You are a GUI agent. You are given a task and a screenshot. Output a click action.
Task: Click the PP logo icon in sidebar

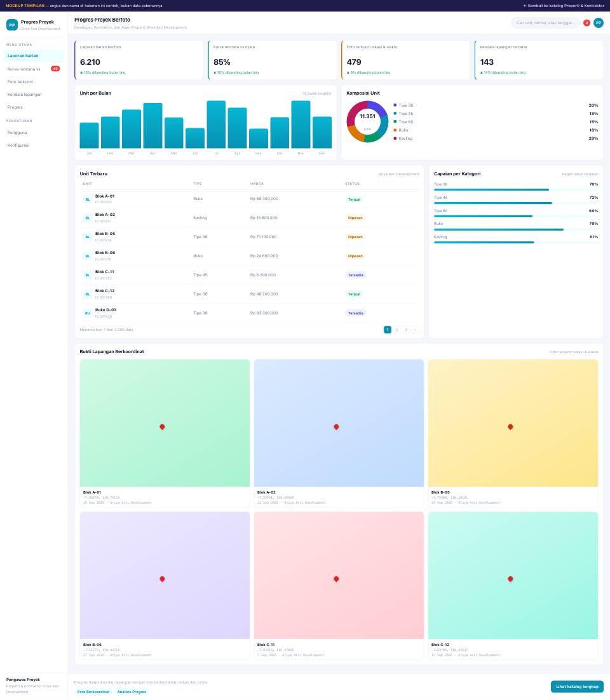[12, 25]
